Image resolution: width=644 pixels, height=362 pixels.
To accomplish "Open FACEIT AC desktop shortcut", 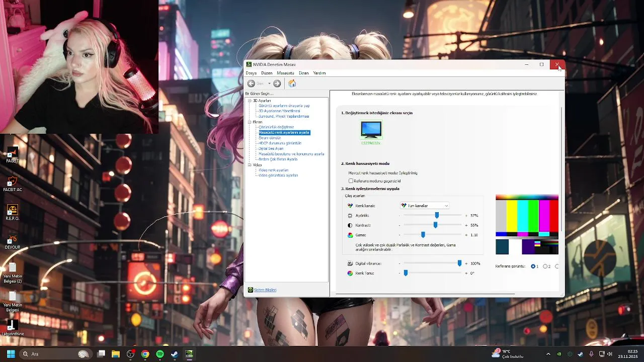I will pos(13,184).
